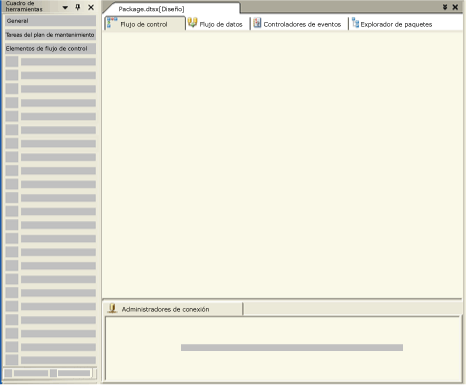Close the Cuadro de herramientas panel
This screenshot has height=385, width=467.
(x=91, y=7)
